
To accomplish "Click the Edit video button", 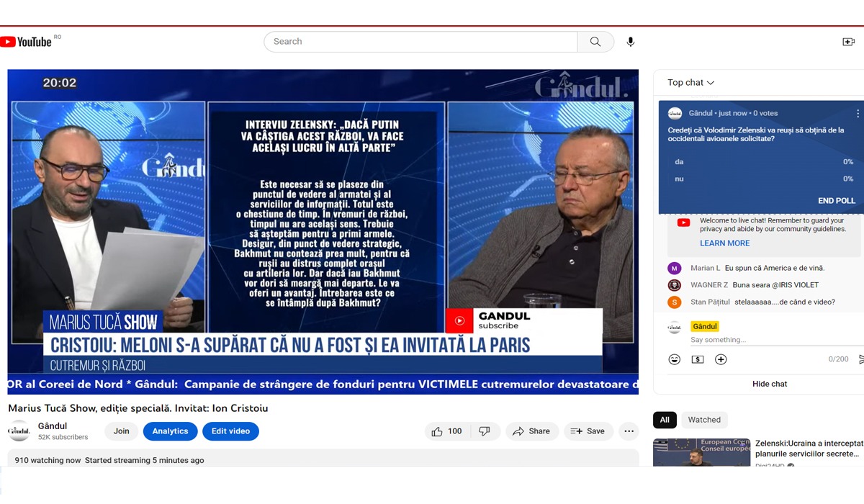I will pos(230,431).
